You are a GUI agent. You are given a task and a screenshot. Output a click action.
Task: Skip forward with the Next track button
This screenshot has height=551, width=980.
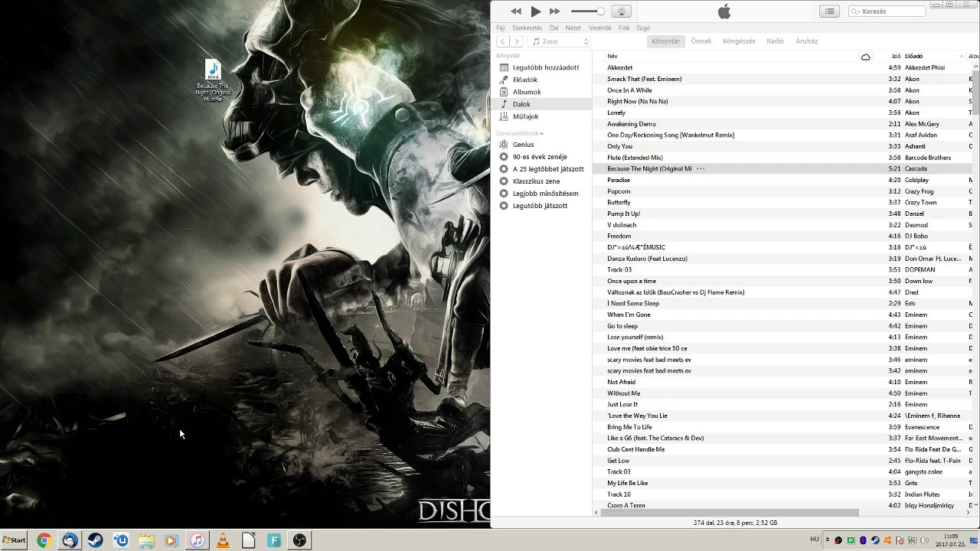click(555, 11)
